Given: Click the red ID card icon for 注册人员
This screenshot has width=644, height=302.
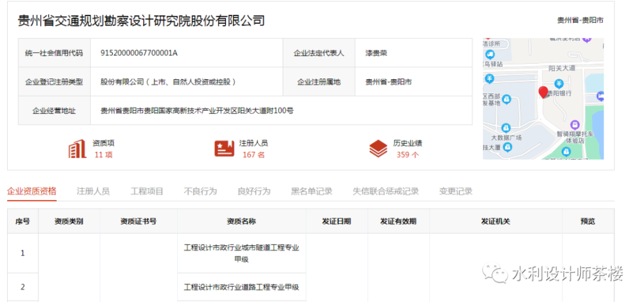Looking at the screenshot, I should [x=224, y=149].
